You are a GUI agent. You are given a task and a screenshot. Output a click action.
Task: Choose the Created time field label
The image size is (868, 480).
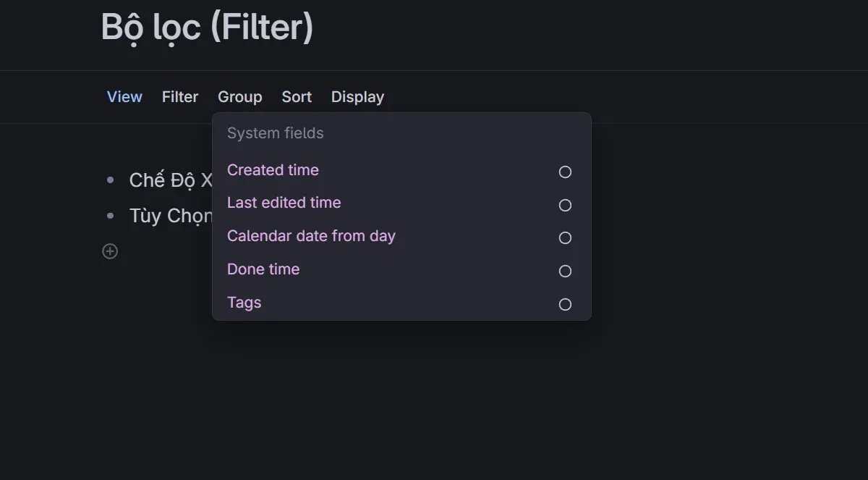tap(273, 170)
